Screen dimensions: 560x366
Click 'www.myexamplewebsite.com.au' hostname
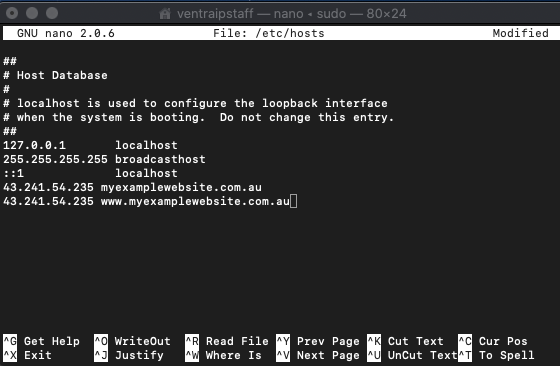point(195,201)
